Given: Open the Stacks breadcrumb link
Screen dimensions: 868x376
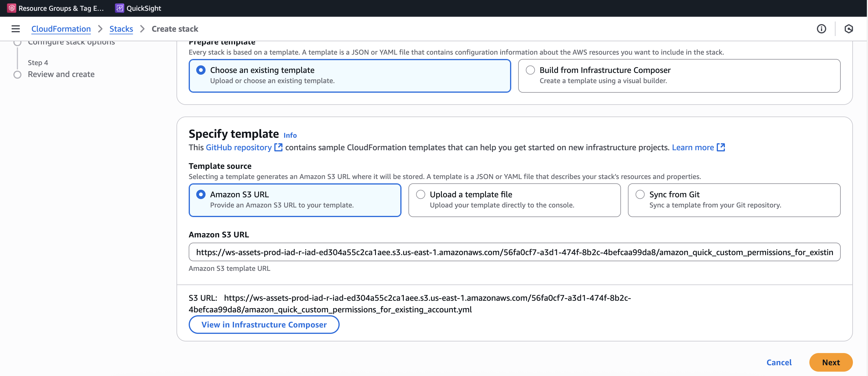Looking at the screenshot, I should point(121,29).
